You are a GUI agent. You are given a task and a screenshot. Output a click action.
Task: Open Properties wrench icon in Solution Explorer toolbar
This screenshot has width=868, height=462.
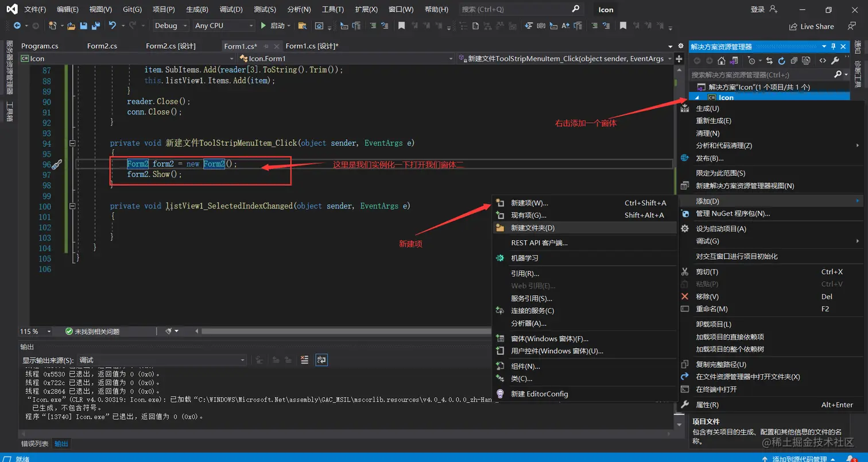pos(835,60)
